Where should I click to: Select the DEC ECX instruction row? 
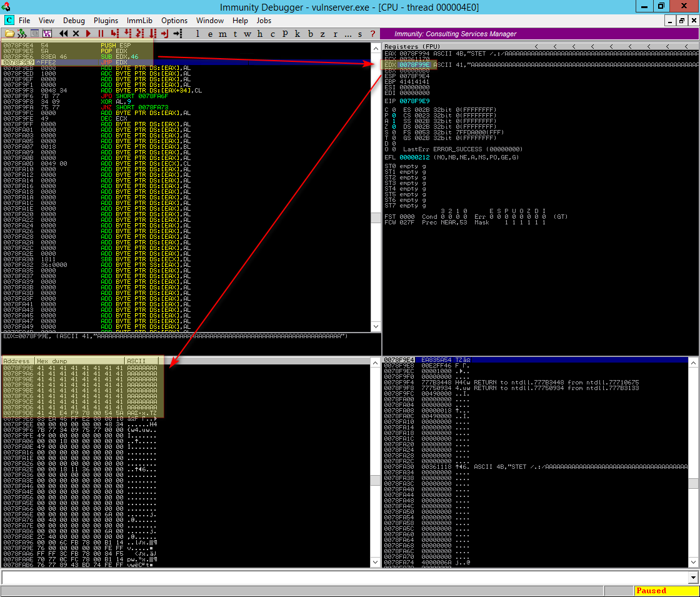coord(186,119)
